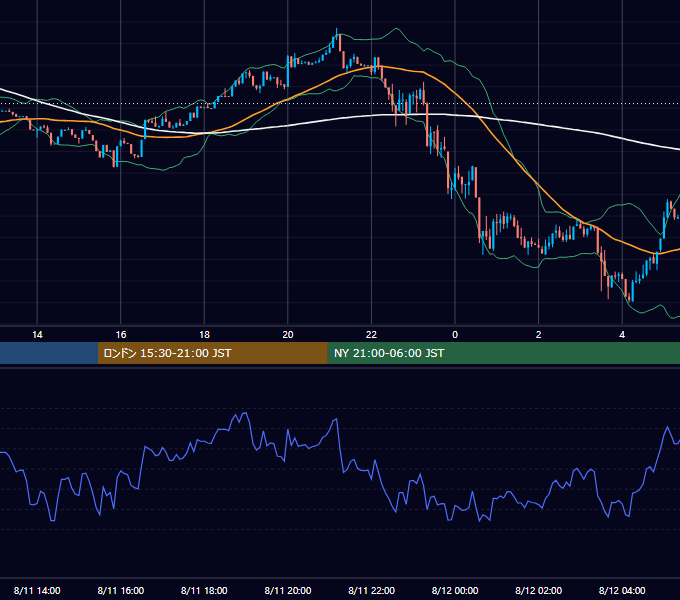Click the 8/11 16:00 time label
The image size is (680, 600).
click(x=121, y=590)
